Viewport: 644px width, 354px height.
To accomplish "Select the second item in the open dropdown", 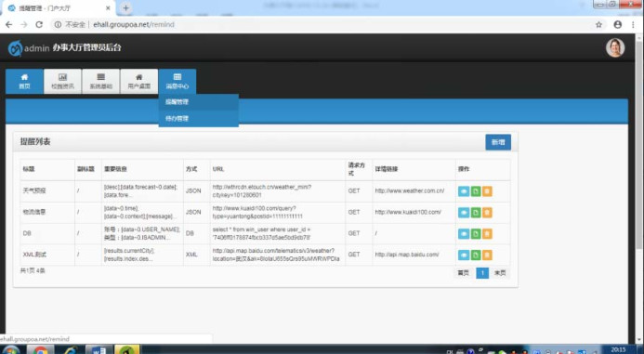I will click(x=198, y=119).
